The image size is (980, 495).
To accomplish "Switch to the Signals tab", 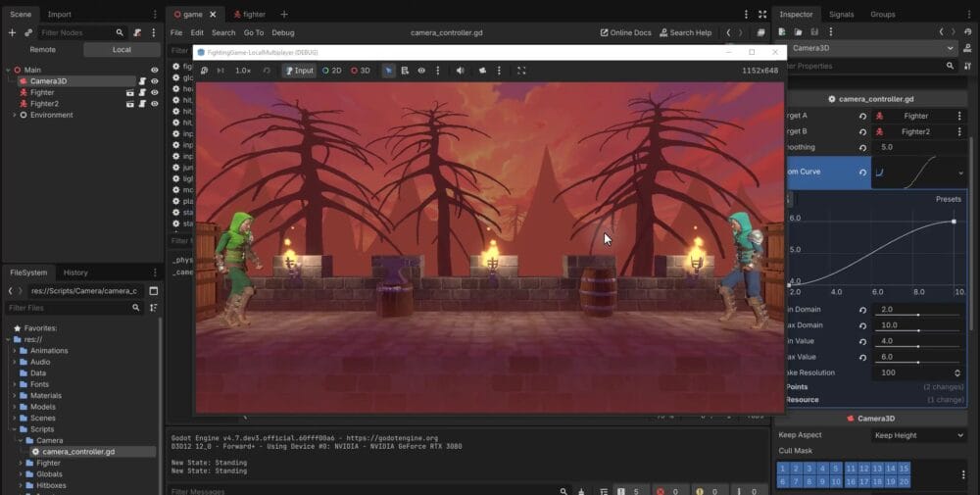I will click(x=841, y=15).
